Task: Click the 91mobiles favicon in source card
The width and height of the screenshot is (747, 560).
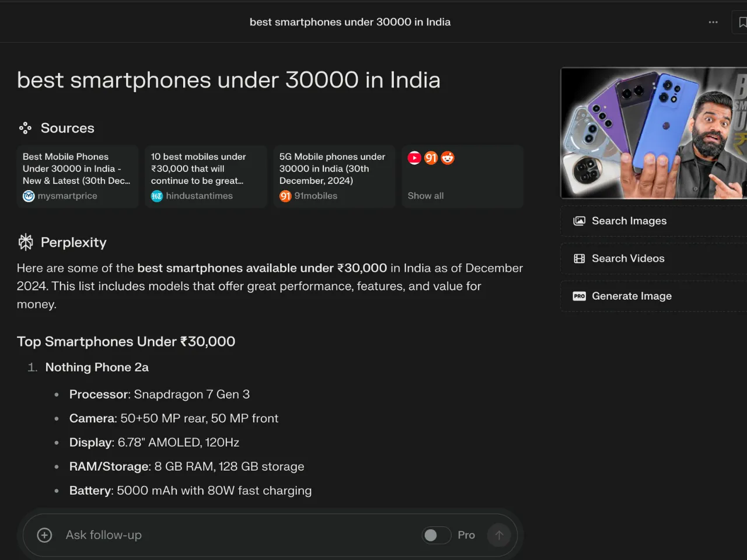Action: pos(285,196)
